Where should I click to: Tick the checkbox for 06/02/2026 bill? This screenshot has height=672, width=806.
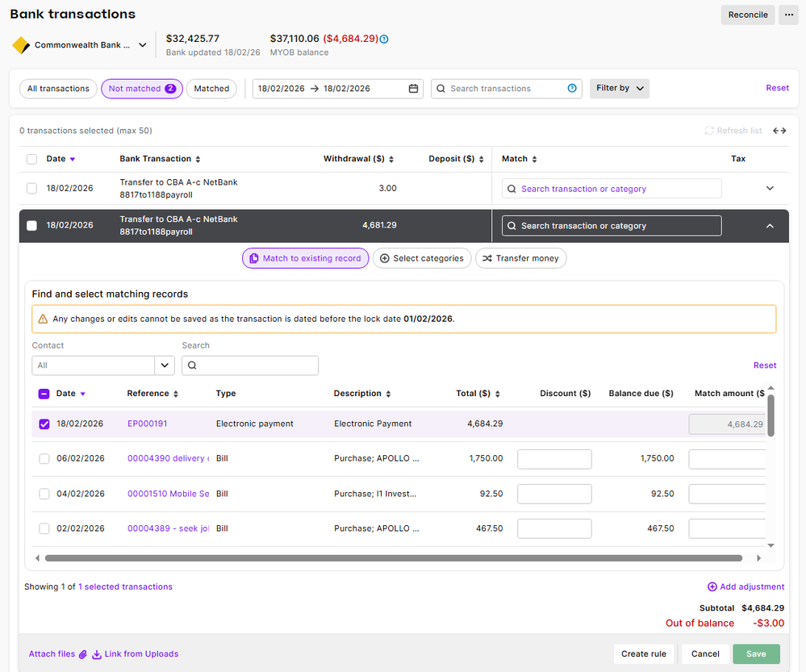click(x=44, y=458)
